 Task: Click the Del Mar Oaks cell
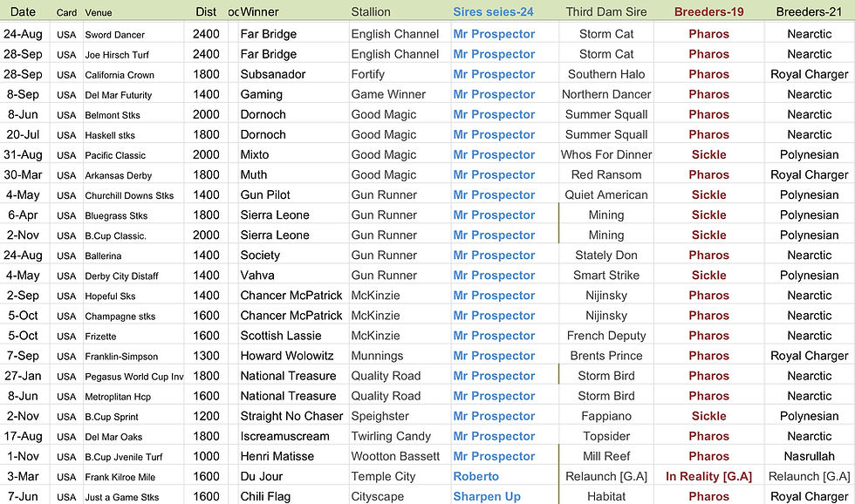coord(113,438)
